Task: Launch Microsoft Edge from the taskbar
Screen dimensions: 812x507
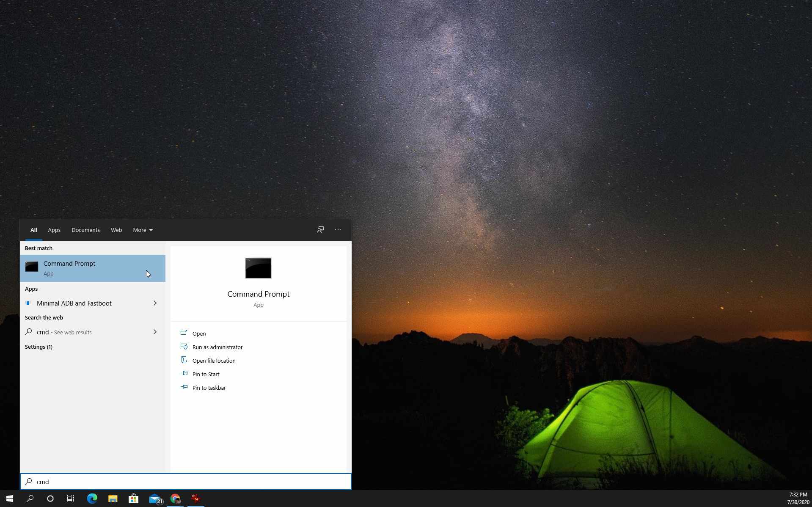Action: coord(92,499)
